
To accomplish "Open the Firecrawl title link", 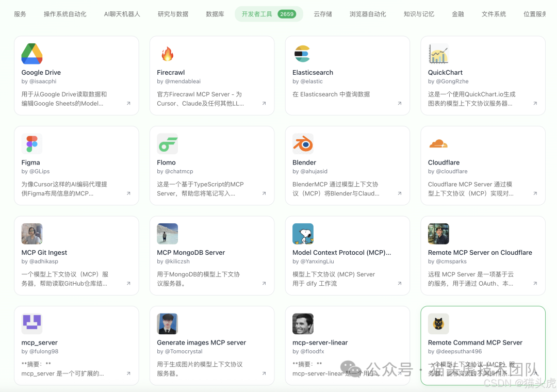I will point(171,73).
